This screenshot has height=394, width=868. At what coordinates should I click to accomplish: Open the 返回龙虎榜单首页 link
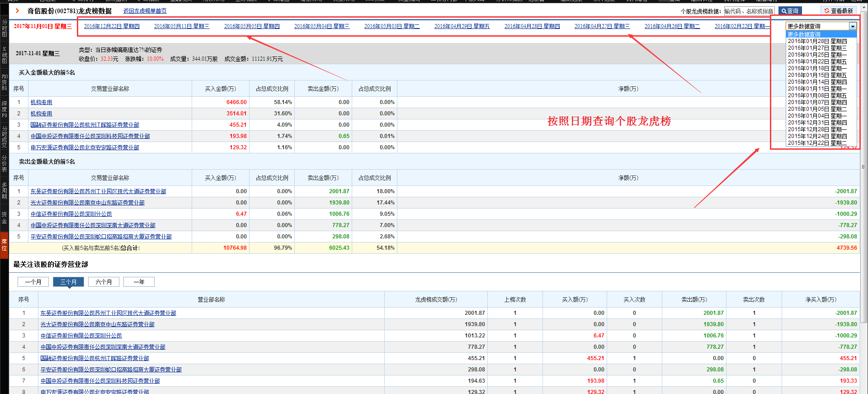145,11
